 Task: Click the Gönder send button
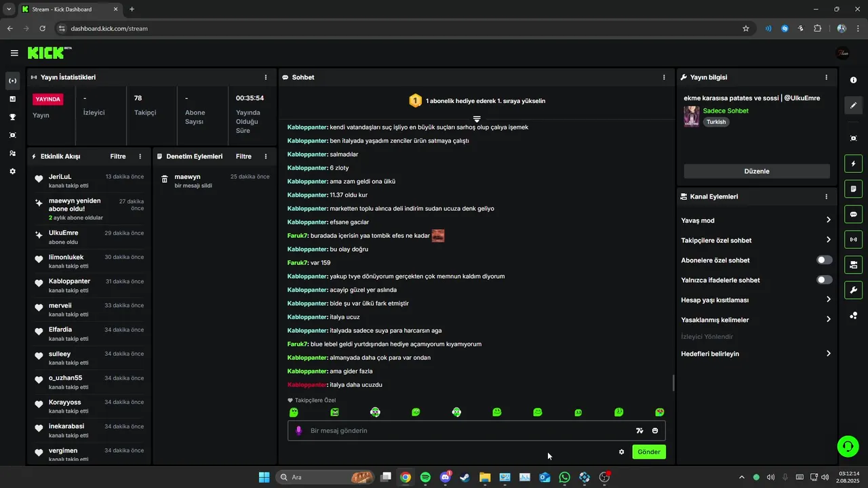pyautogui.click(x=649, y=452)
